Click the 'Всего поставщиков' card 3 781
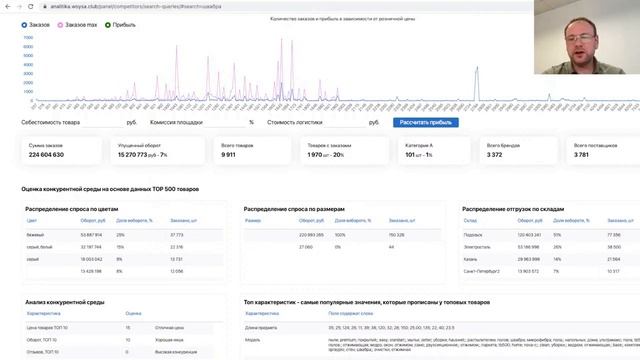The image size is (640, 360). (603, 151)
